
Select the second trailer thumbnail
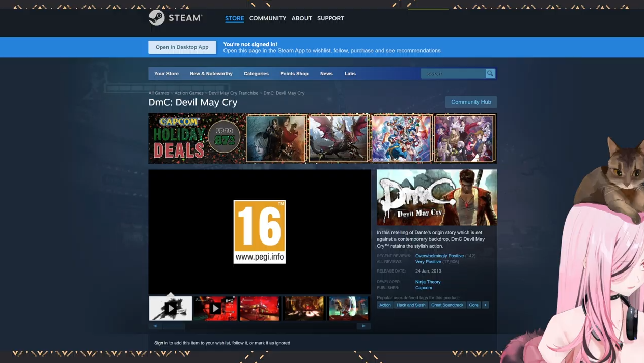[x=215, y=308]
